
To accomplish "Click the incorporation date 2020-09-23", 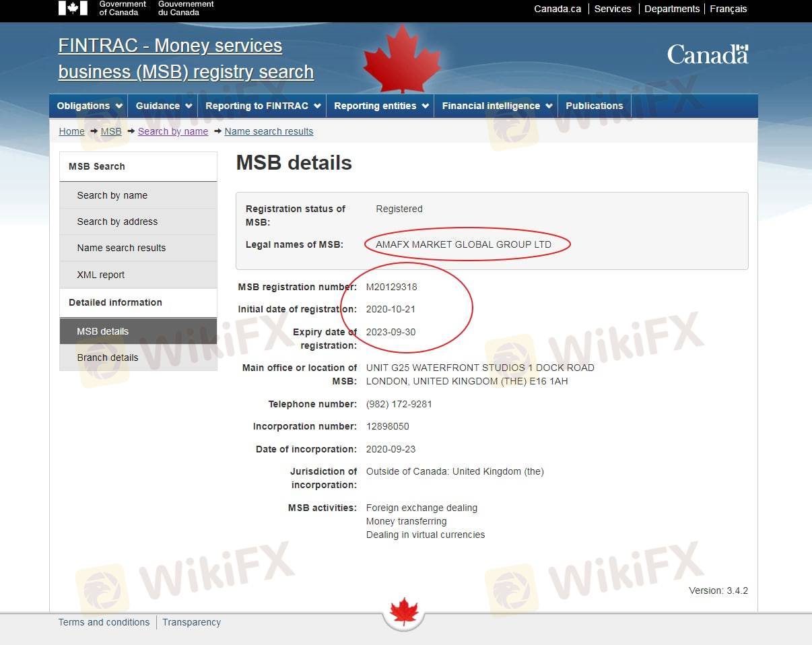I will [390, 449].
